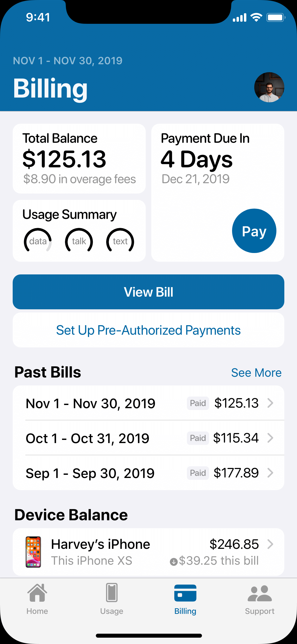Open the Support people icon
Screen dimensions: 297x644
click(260, 593)
